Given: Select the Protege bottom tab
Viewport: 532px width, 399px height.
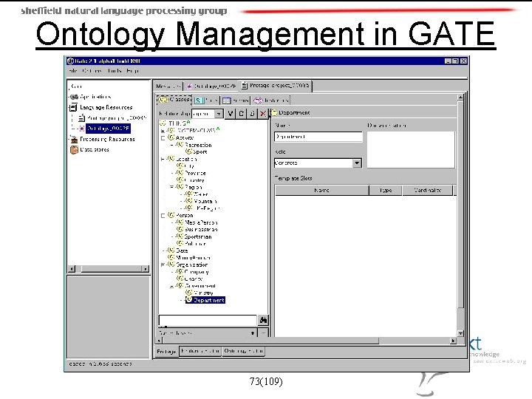Looking at the screenshot, I should coord(166,352).
